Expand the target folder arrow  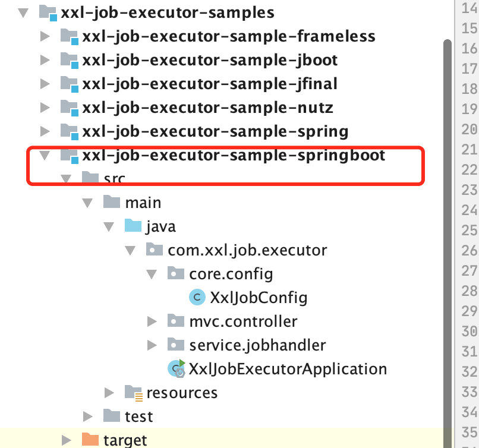67,440
